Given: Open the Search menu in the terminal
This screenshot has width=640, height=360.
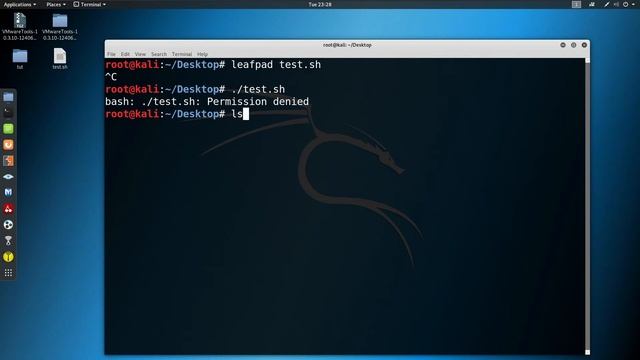Looking at the screenshot, I should point(159,54).
